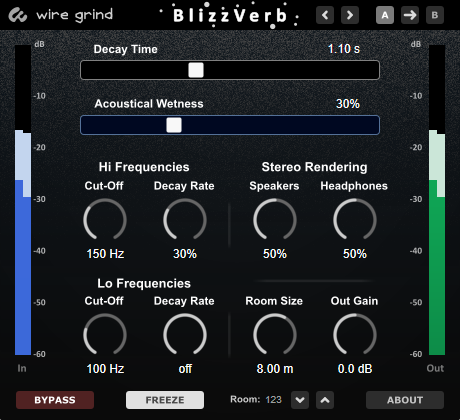Click the Decay Time slider track

[x=230, y=70]
